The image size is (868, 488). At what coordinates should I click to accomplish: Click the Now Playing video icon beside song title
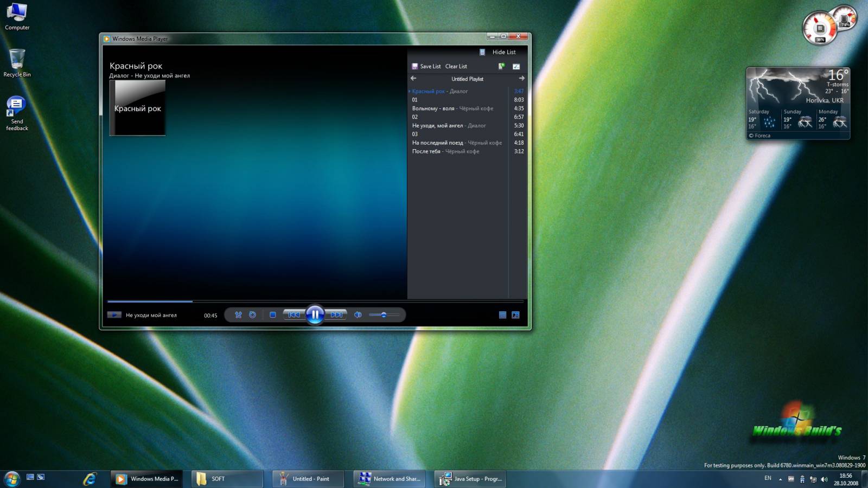pyautogui.click(x=114, y=314)
